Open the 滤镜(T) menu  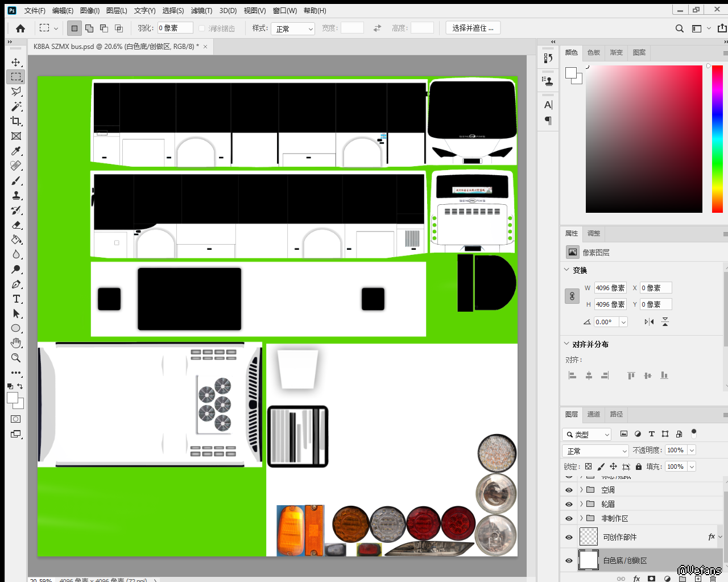click(x=201, y=11)
